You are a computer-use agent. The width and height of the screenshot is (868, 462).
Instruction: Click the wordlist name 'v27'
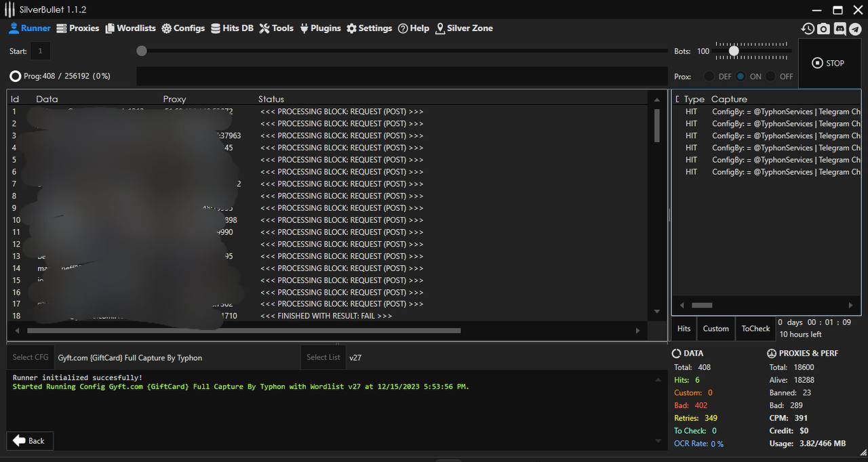click(x=355, y=358)
